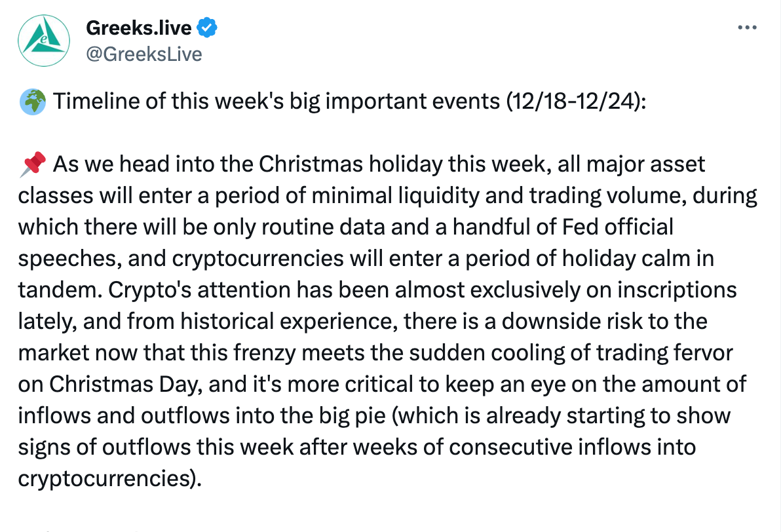Click the final word "cryptocurrencies)." in the tweet
The height and width of the screenshot is (532, 781).
110,478
